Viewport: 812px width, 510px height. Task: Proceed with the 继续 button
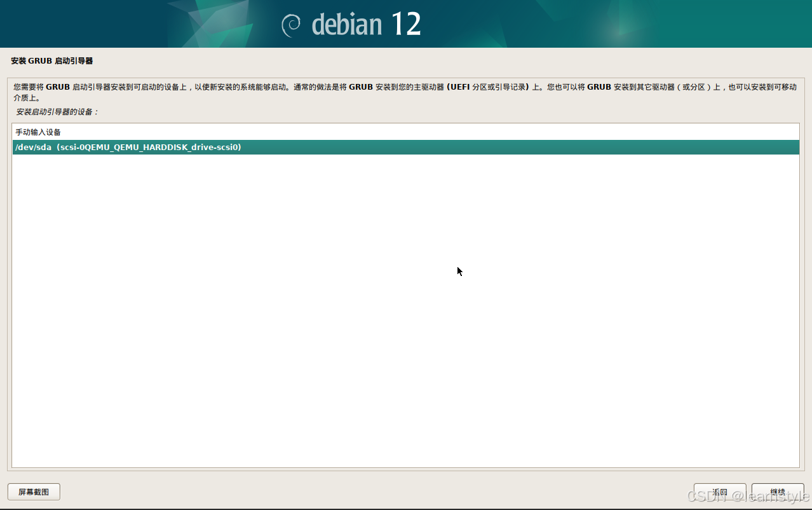[778, 492]
